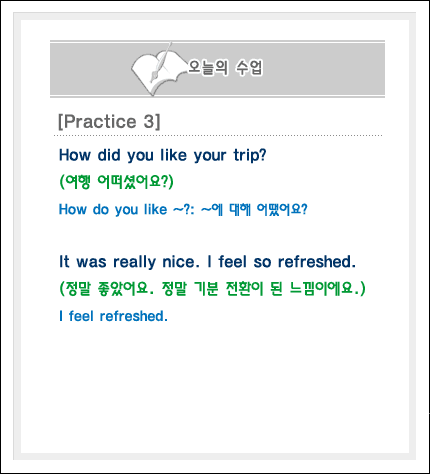This screenshot has height=474, width=430.
Task: Click the word 수업 in the header
Action: [x=249, y=68]
